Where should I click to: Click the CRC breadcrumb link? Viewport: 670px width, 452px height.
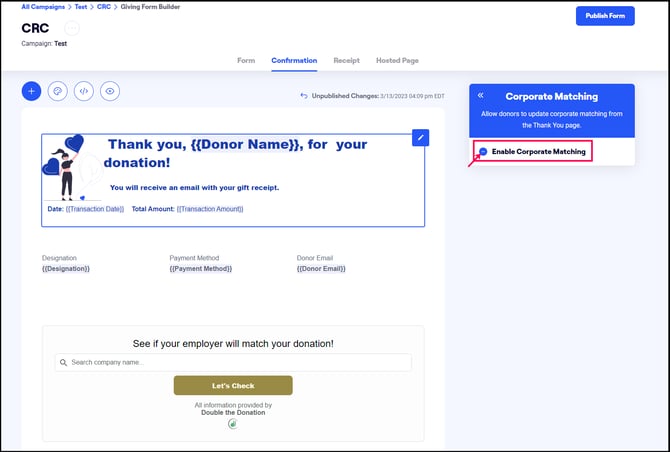pyautogui.click(x=104, y=6)
